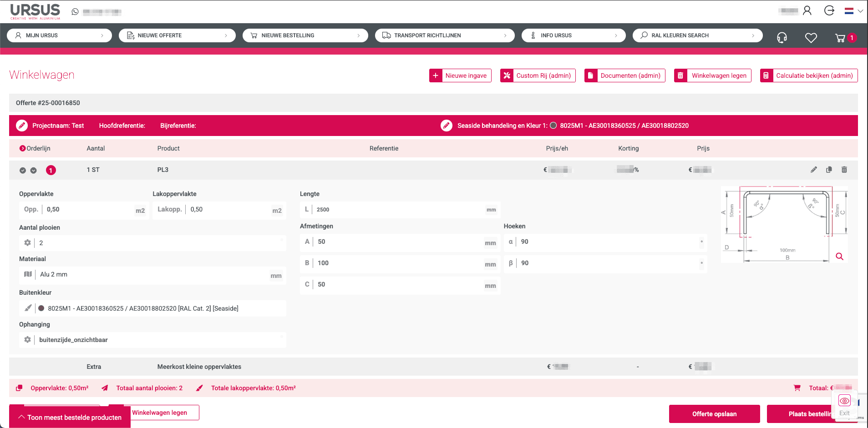
Task: Click the Seaside color swatch in the red bar
Action: 553,126
